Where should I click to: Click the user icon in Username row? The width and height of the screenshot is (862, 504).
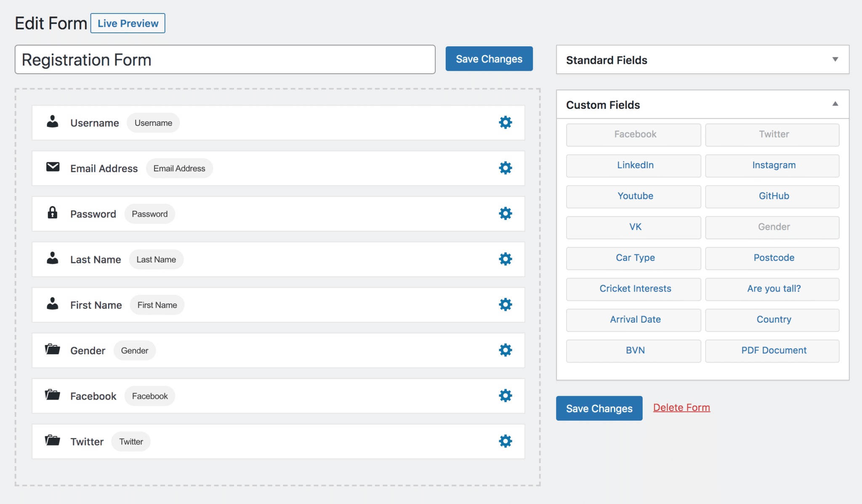pos(53,122)
